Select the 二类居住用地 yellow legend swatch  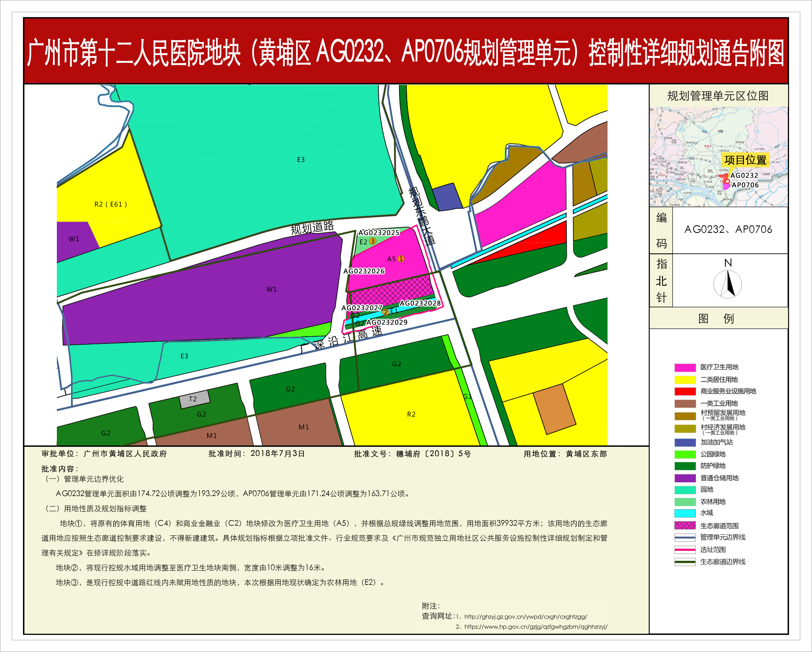click(x=685, y=380)
